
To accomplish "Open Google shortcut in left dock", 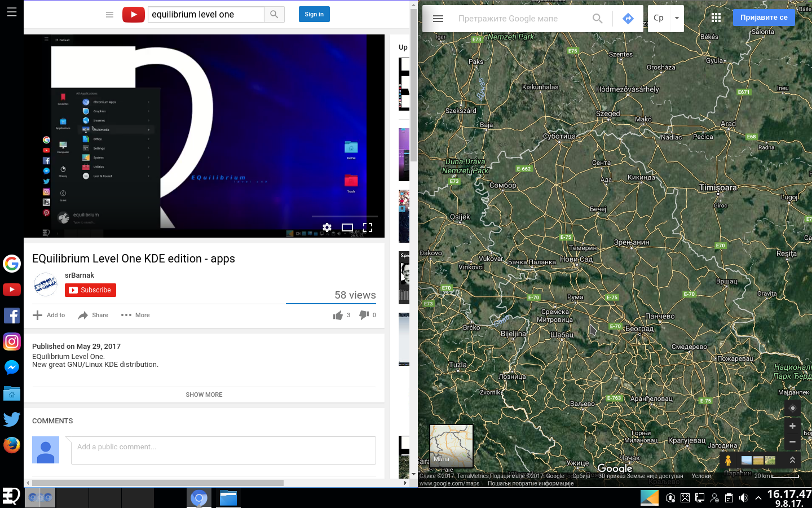I will (x=12, y=264).
